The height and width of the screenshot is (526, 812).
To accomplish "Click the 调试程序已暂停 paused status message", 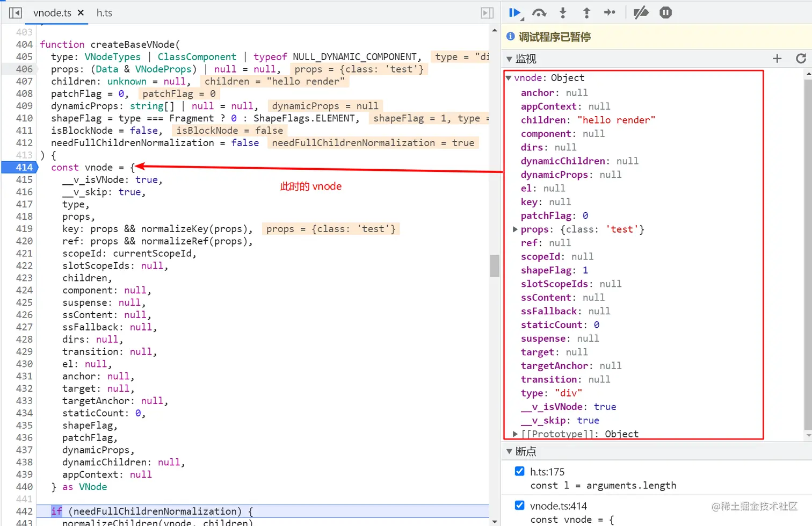I will tap(555, 37).
